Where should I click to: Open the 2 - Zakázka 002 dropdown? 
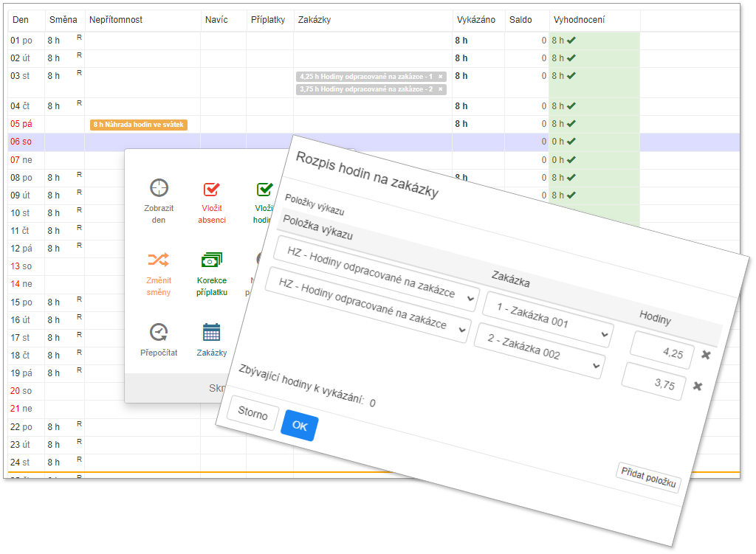(x=540, y=350)
